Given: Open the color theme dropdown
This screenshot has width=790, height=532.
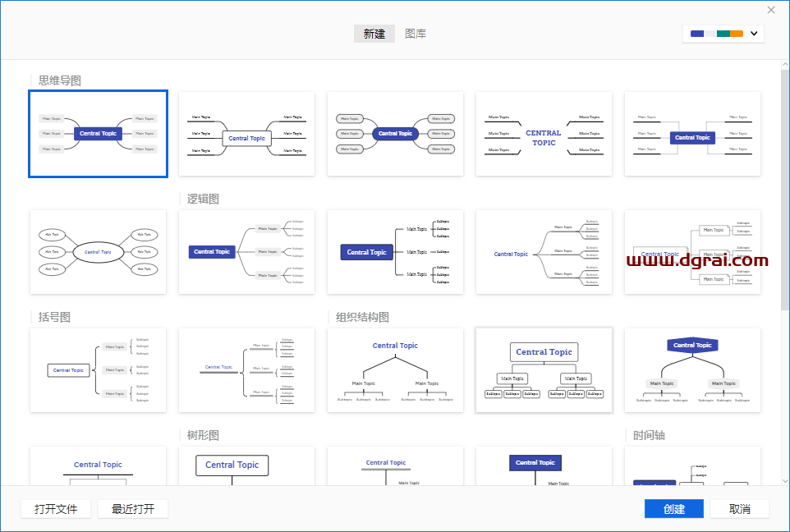Looking at the screenshot, I should 754,34.
